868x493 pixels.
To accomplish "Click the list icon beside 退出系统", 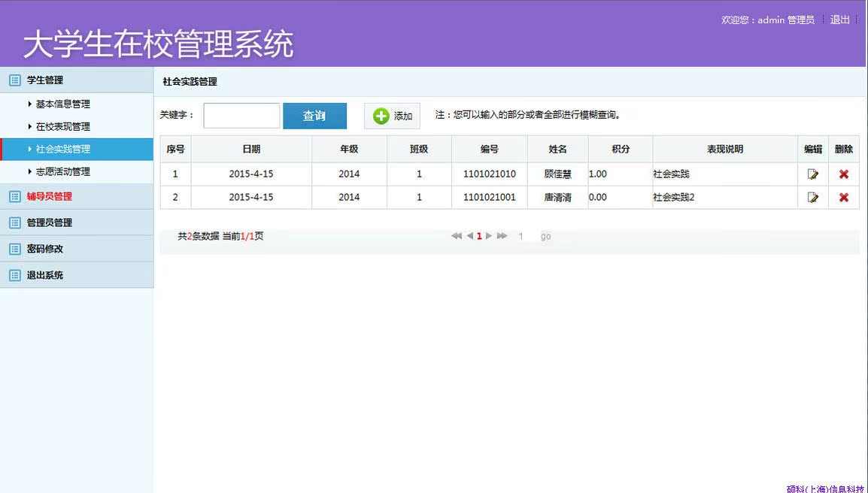I will click(x=15, y=275).
